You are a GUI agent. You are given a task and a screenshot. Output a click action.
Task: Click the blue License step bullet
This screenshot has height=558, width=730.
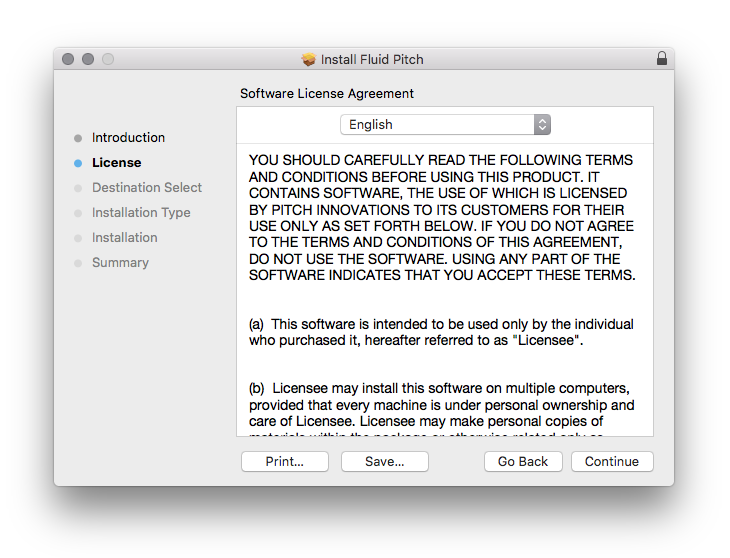tap(78, 163)
